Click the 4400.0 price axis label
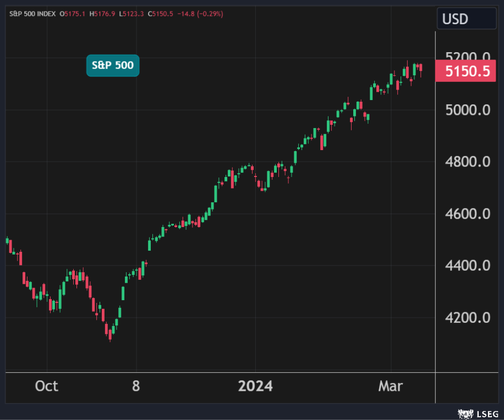This screenshot has width=504, height=420. point(467,266)
